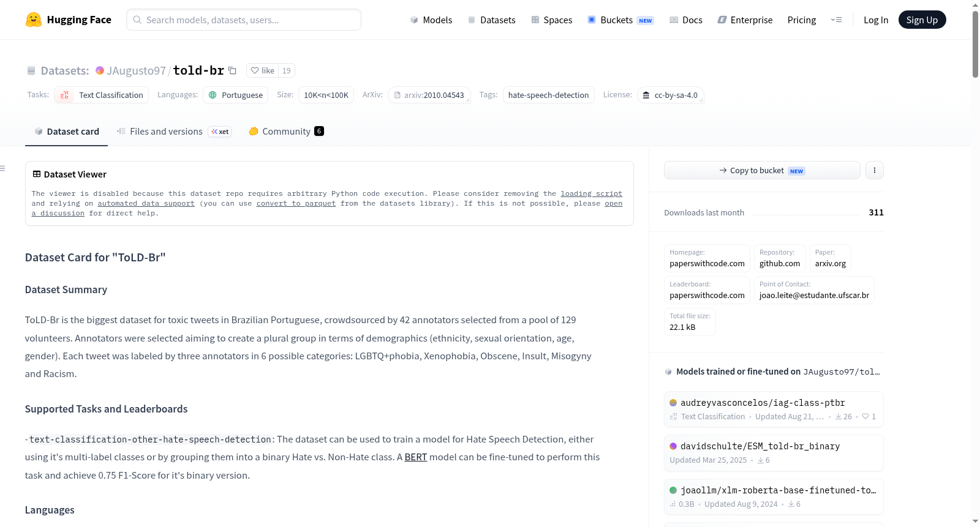This screenshot has width=980, height=527.
Task: Expand the navigation overflow menu icon
Action: pos(836,20)
